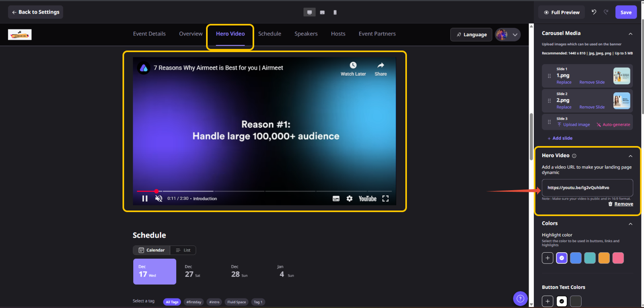Switch to desktop preview mode icon
Image resolution: width=644 pixels, height=308 pixels.
pos(309,12)
